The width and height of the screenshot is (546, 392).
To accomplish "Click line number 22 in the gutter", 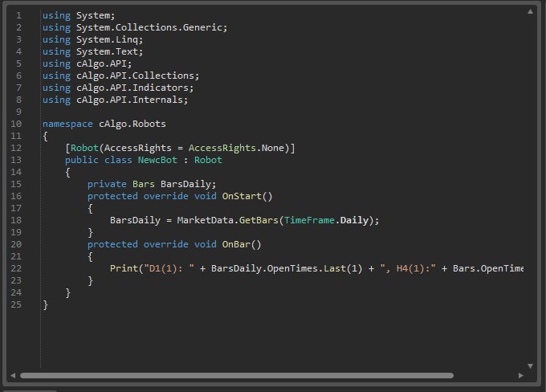I will tap(17, 268).
